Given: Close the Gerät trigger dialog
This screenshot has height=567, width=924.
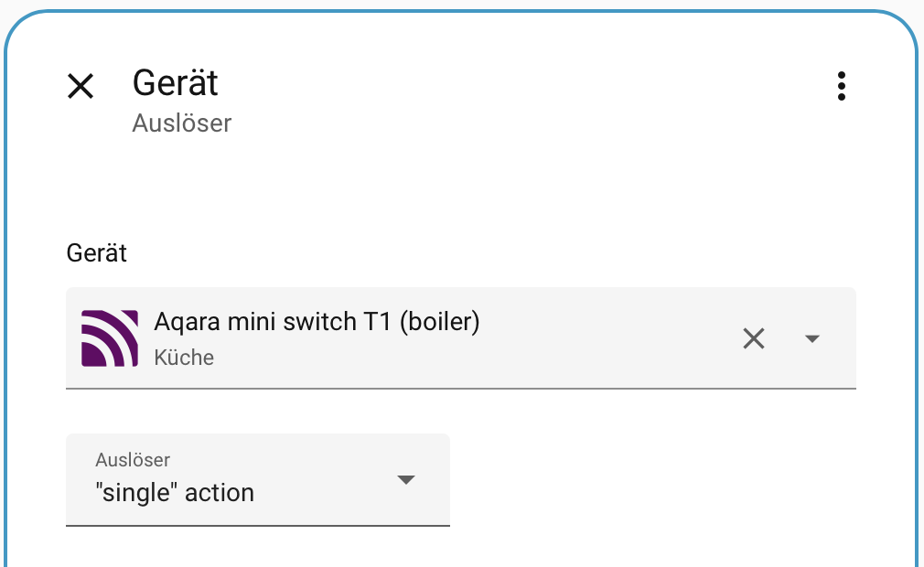Looking at the screenshot, I should [x=81, y=86].
